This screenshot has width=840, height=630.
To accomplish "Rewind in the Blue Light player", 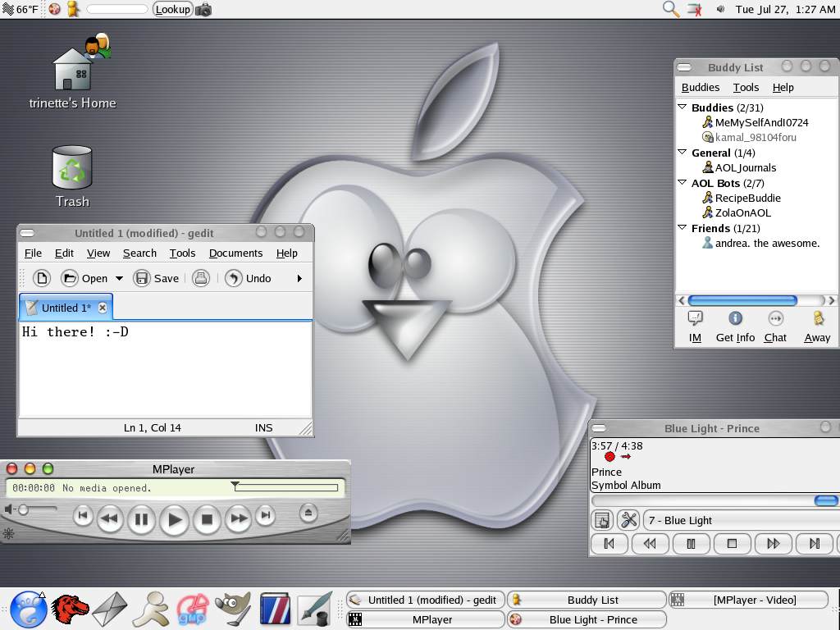I will coord(650,544).
